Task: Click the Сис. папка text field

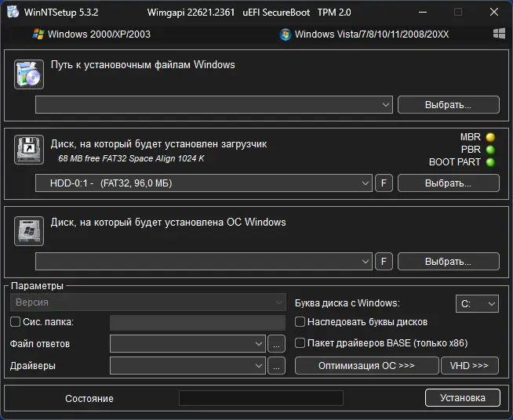Action: (x=198, y=323)
